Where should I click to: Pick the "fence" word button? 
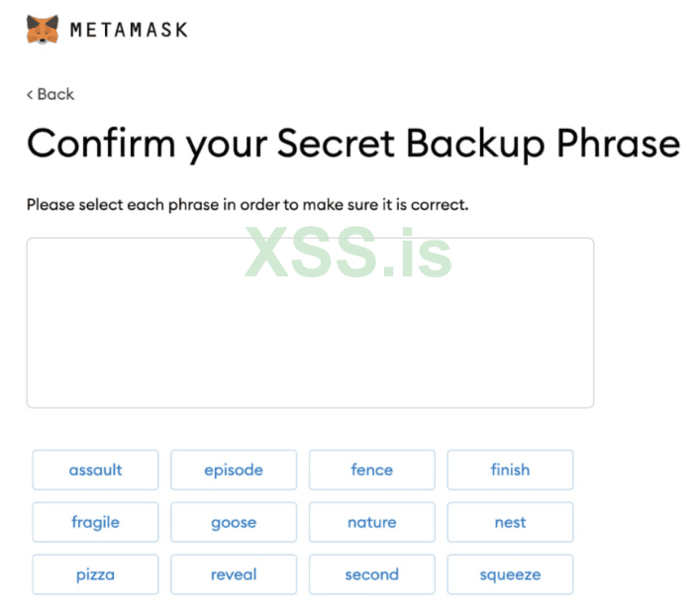click(x=371, y=469)
